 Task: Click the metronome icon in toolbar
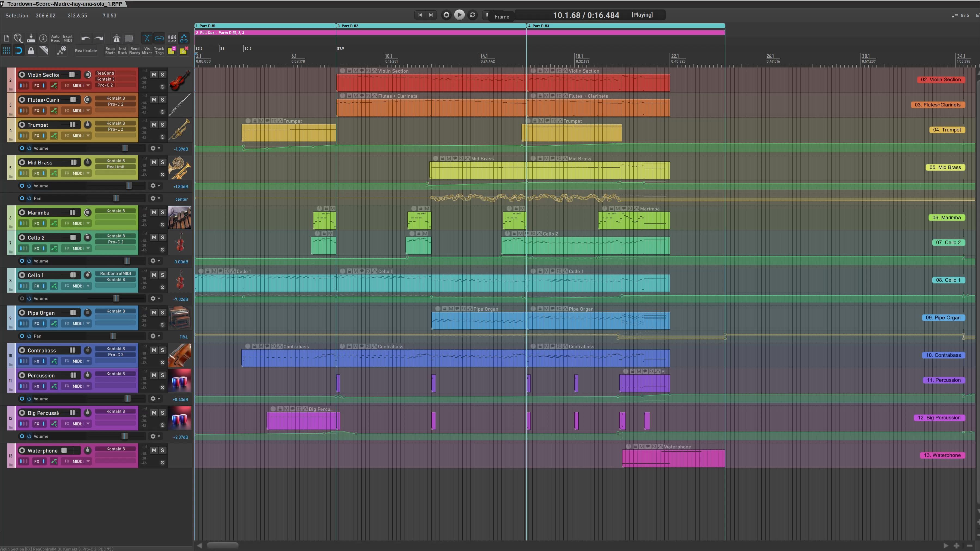pos(117,38)
